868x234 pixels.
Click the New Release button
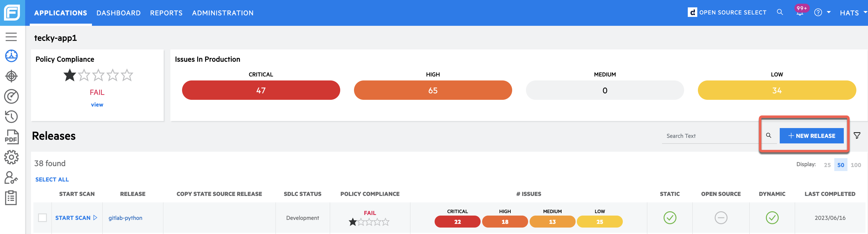point(811,136)
